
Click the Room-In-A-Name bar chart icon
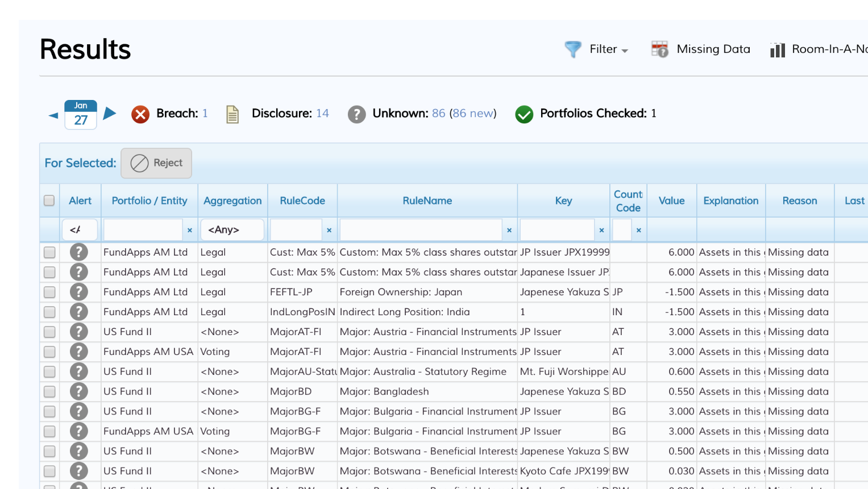coord(777,50)
